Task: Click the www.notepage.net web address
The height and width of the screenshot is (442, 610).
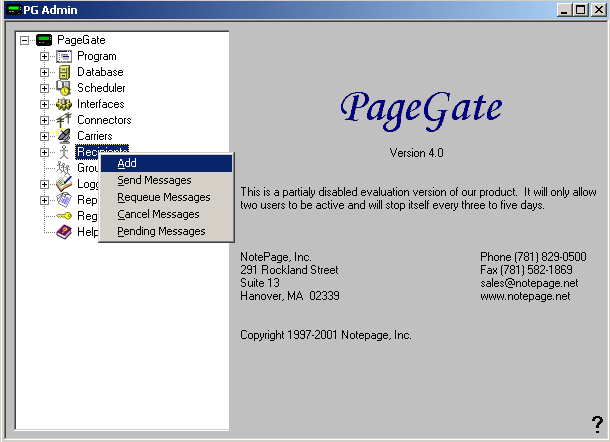Action: [x=525, y=296]
